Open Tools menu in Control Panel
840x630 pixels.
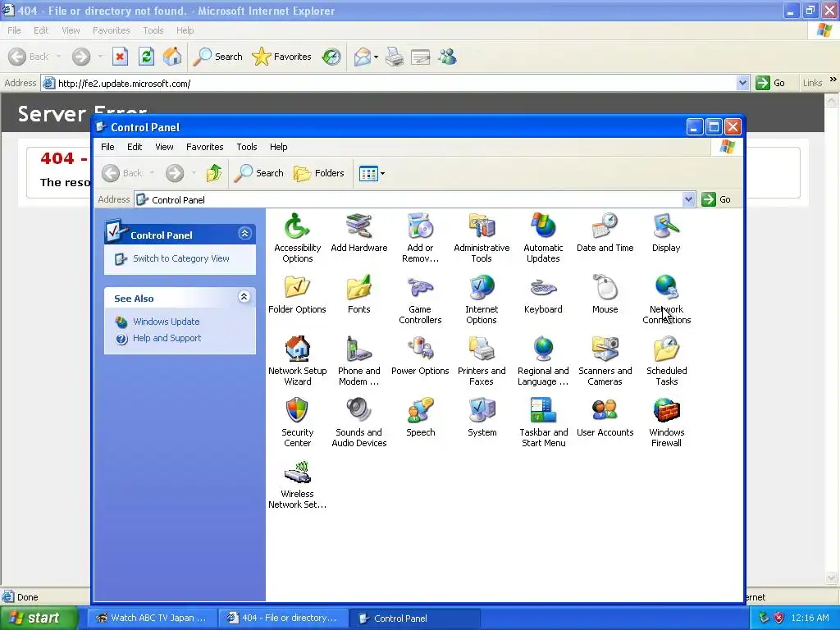247,147
